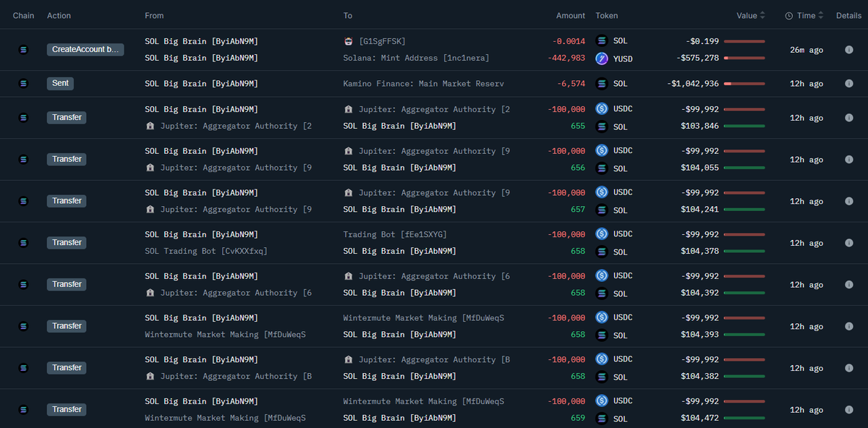This screenshot has width=868, height=428.
Task: Click the -442,983 amount
Action: coord(565,58)
